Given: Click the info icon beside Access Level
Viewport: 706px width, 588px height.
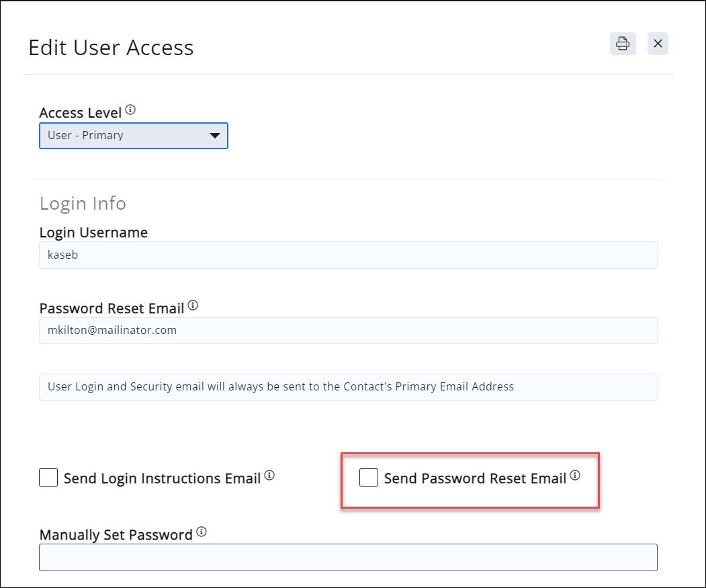Looking at the screenshot, I should (130, 110).
